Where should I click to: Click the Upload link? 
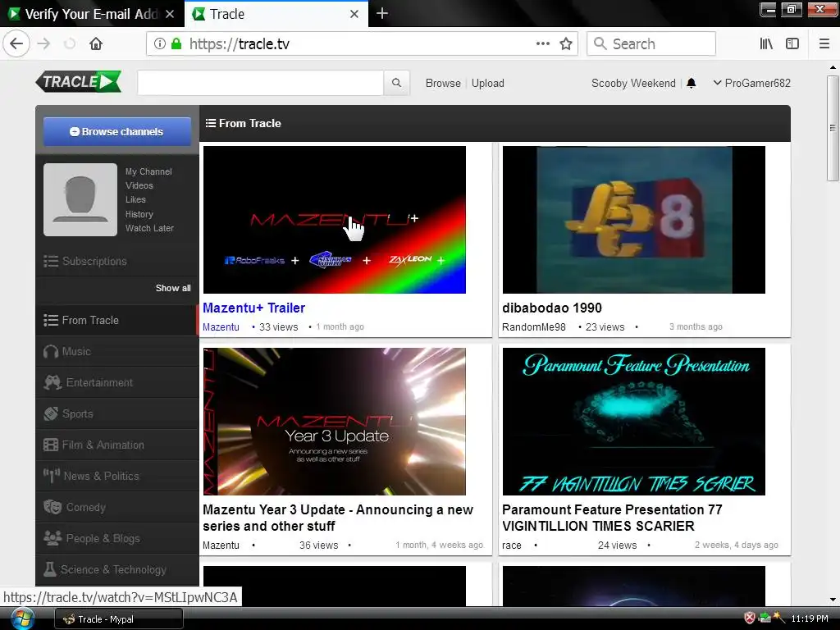click(x=487, y=83)
